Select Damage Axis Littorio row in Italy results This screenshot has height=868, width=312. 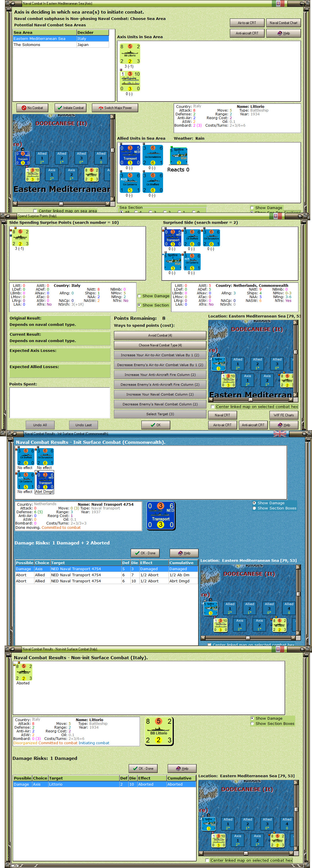point(104,784)
